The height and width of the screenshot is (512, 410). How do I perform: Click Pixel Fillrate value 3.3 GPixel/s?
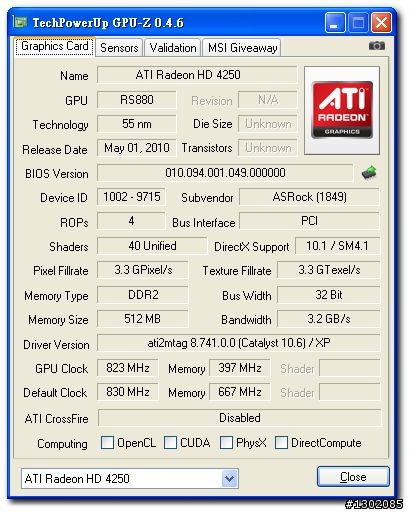(143, 270)
